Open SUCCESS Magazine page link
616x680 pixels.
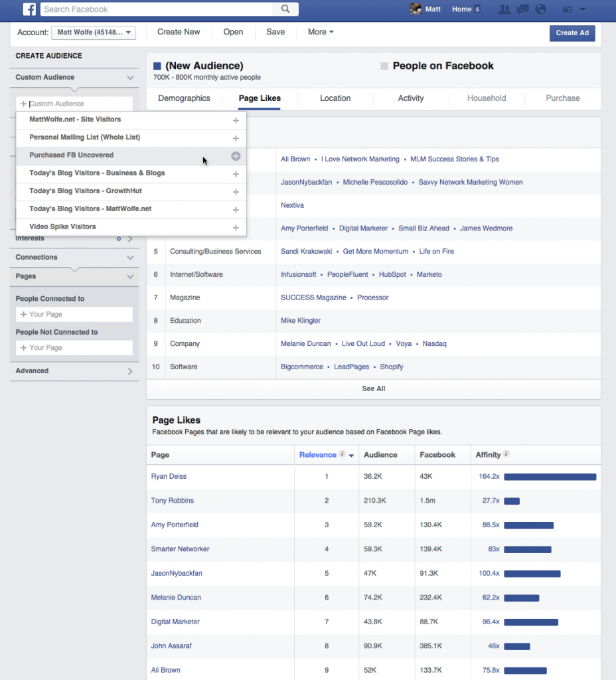click(x=313, y=297)
